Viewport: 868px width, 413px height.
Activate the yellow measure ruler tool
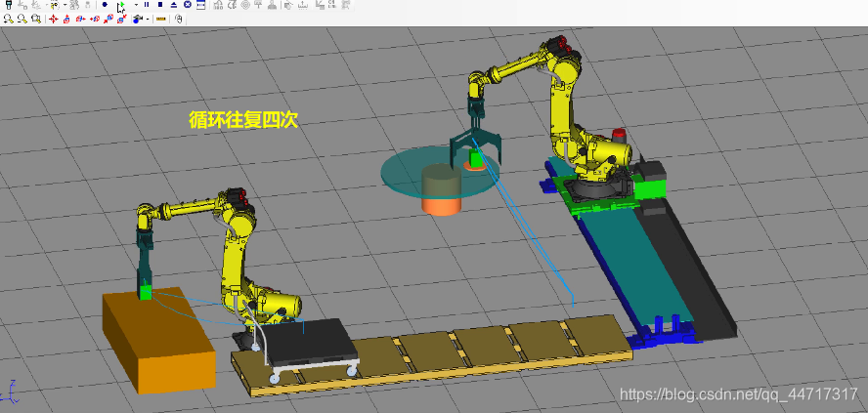tap(160, 19)
